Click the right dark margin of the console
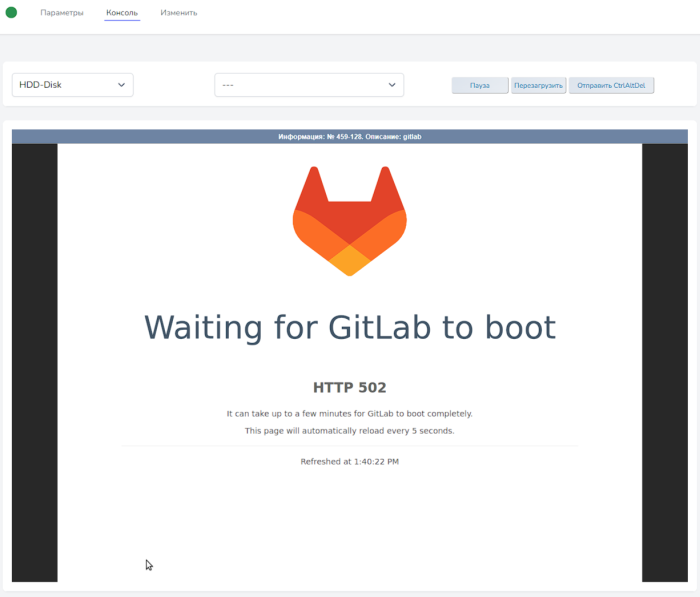The image size is (700, 597). point(664,362)
